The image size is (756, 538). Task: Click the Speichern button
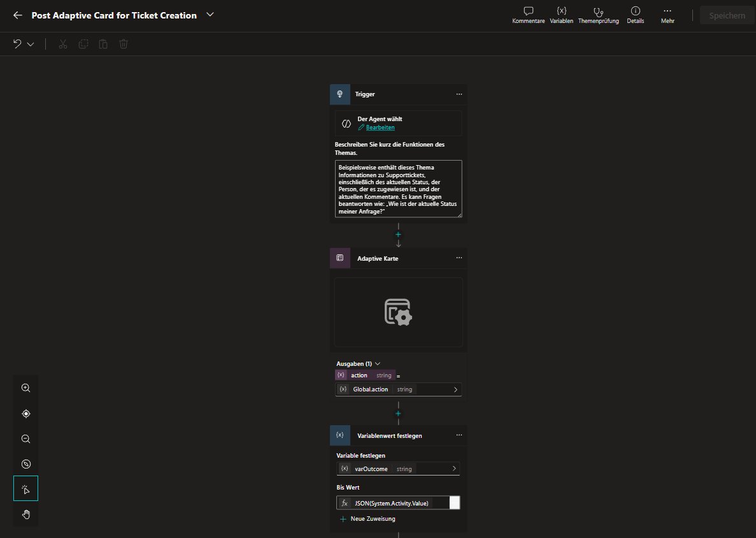click(727, 15)
